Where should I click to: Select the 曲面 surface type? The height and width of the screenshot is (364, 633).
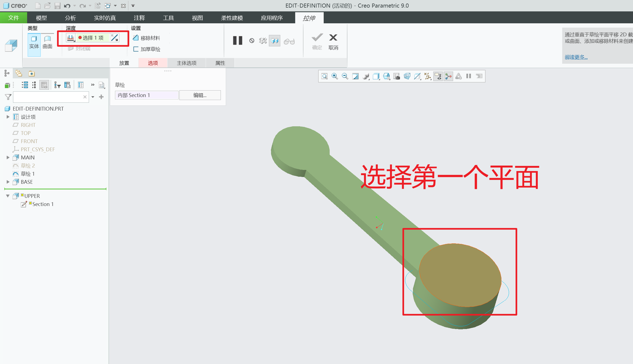(47, 42)
